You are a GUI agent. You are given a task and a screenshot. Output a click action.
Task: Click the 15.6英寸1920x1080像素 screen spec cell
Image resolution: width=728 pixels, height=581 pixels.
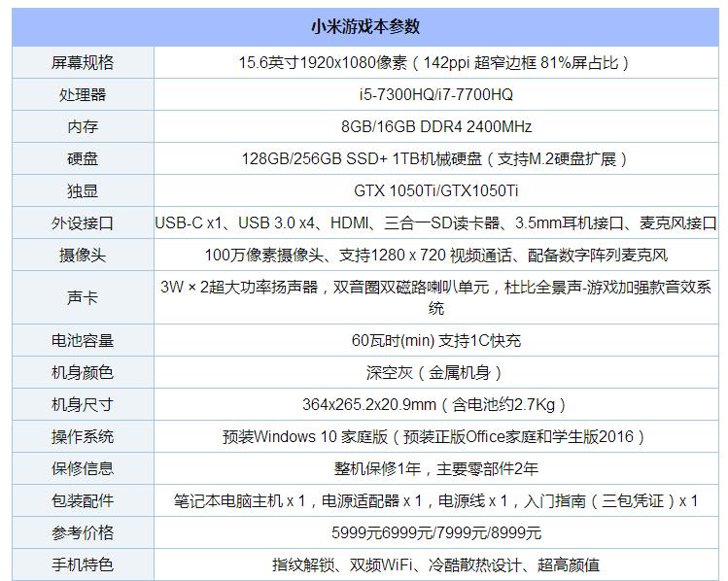(x=436, y=62)
